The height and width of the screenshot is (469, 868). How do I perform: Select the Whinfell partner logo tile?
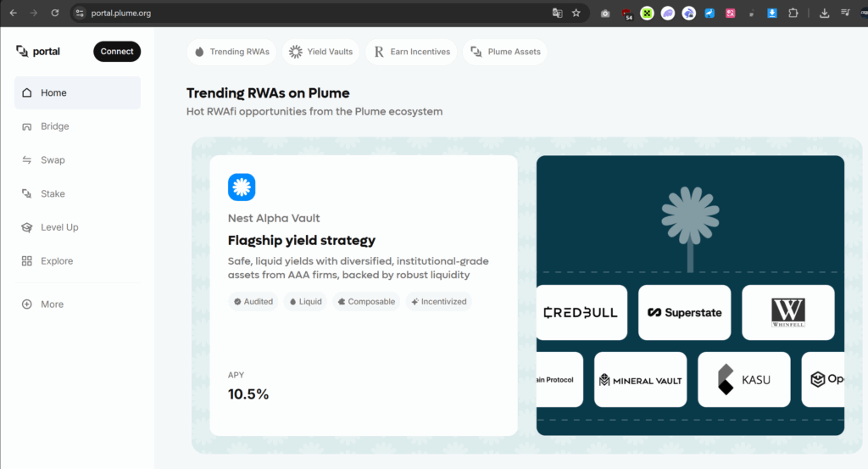click(788, 312)
